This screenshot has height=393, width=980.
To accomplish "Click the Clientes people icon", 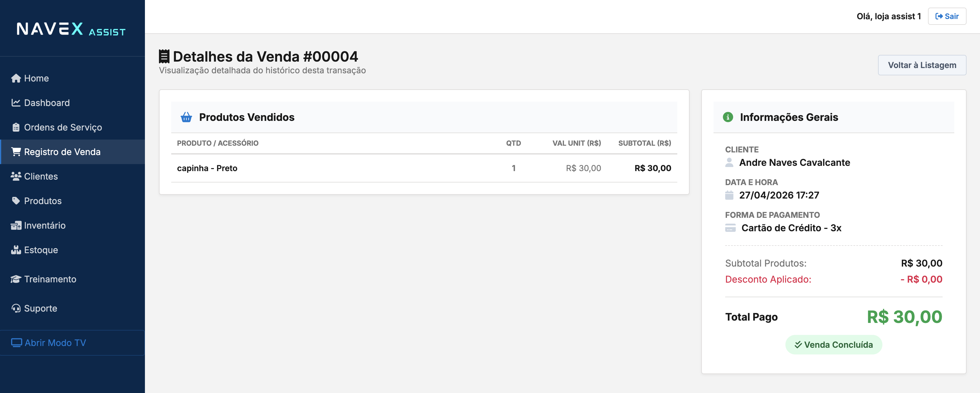I will click(x=15, y=176).
